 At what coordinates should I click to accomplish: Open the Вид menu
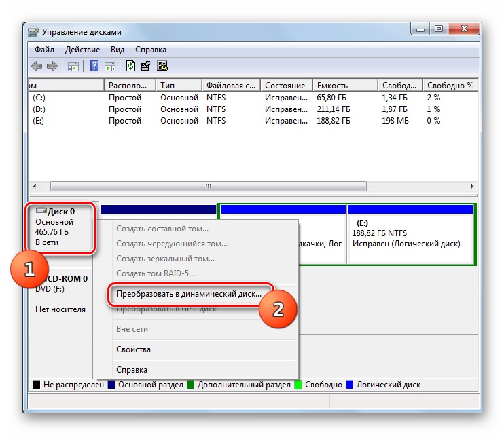(118, 50)
